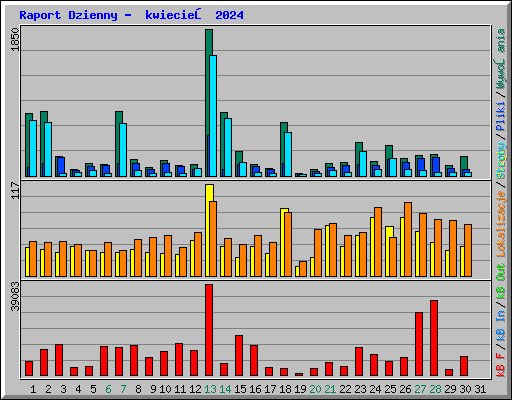Click day label 19 on x-axis

click(300, 389)
